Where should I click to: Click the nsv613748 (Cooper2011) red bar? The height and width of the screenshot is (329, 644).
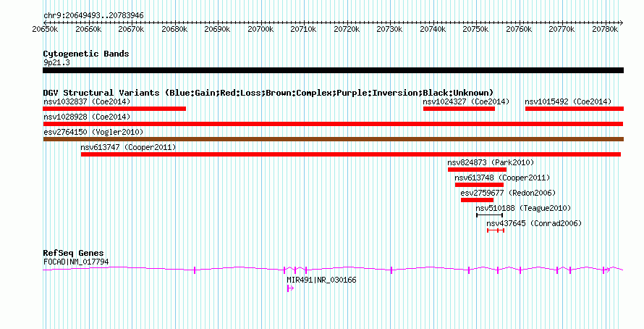pyautogui.click(x=479, y=185)
